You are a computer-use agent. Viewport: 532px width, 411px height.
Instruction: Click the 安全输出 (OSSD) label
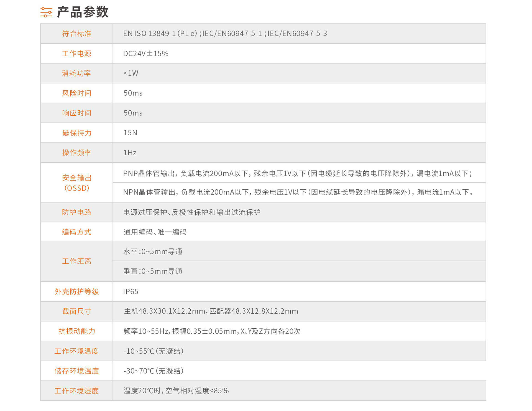point(76,183)
